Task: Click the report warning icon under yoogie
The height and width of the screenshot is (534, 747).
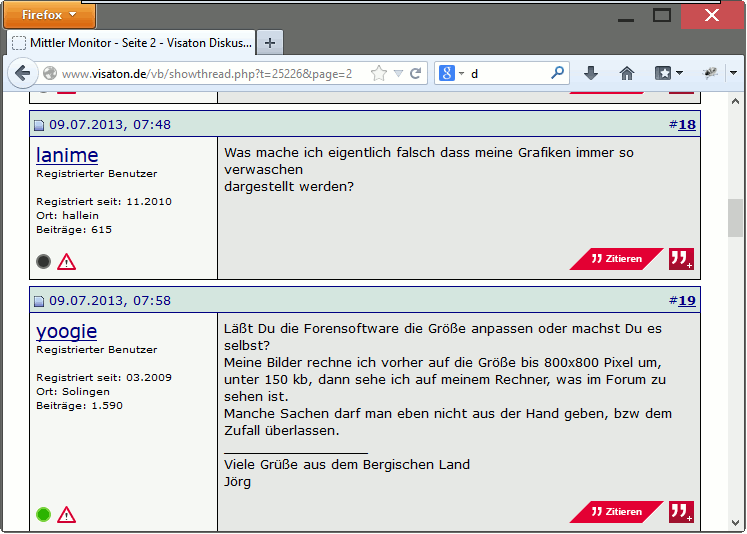Action: click(x=66, y=515)
